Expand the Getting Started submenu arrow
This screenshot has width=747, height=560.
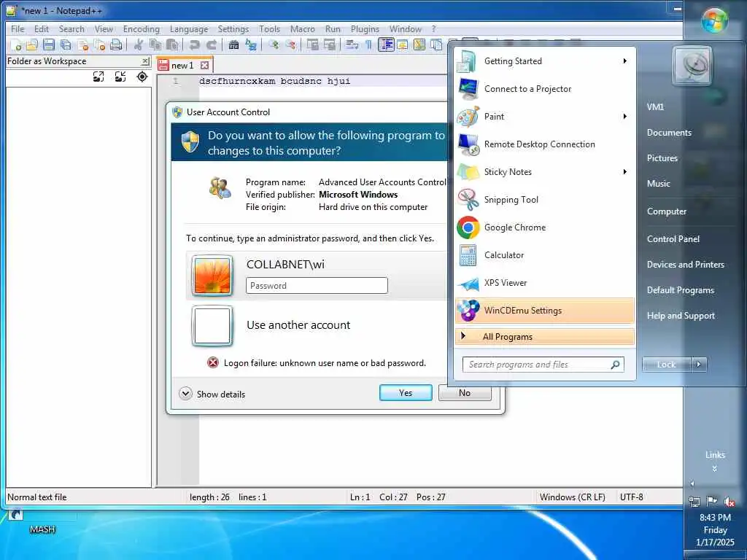[x=624, y=61]
